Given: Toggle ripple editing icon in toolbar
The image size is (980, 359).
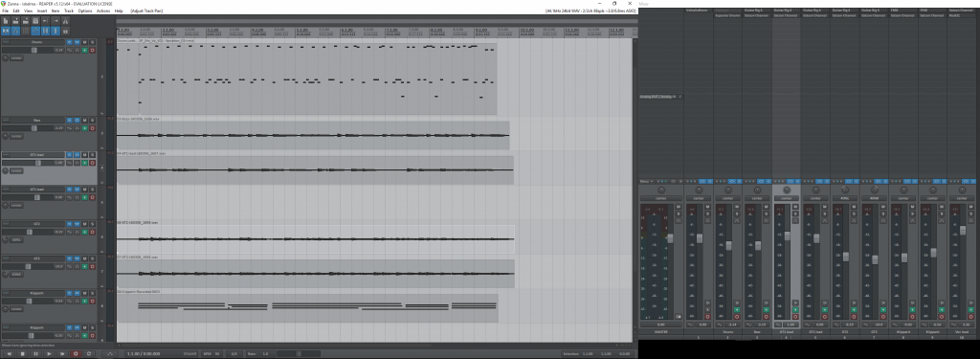Looking at the screenshot, I should 26,31.
